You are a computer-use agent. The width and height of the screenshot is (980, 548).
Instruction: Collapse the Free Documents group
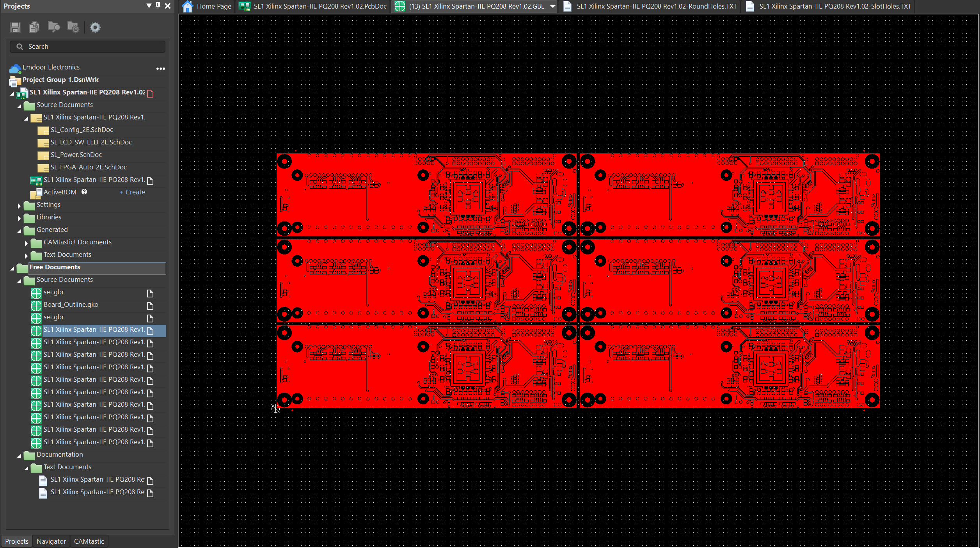tap(12, 268)
